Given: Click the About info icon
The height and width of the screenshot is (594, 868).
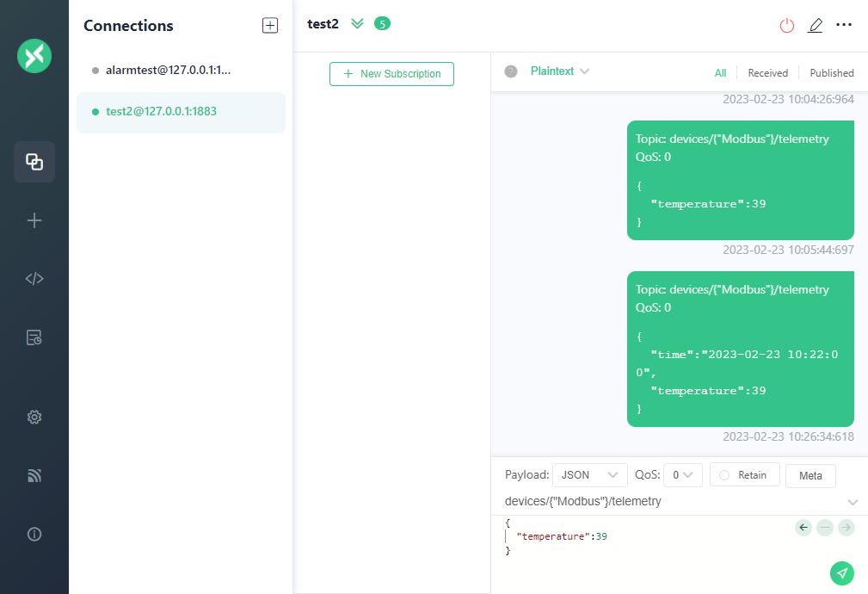Looking at the screenshot, I should click(34, 534).
